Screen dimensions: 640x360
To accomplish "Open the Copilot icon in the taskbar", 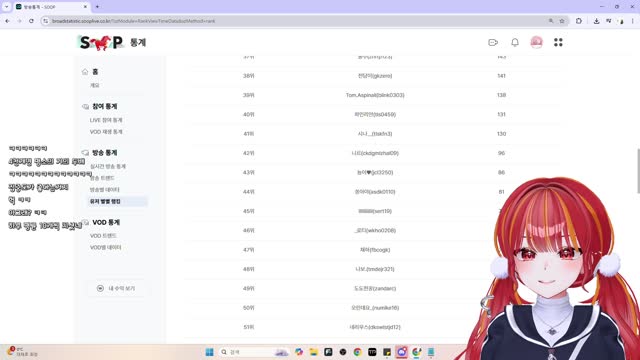I will coord(299,352).
